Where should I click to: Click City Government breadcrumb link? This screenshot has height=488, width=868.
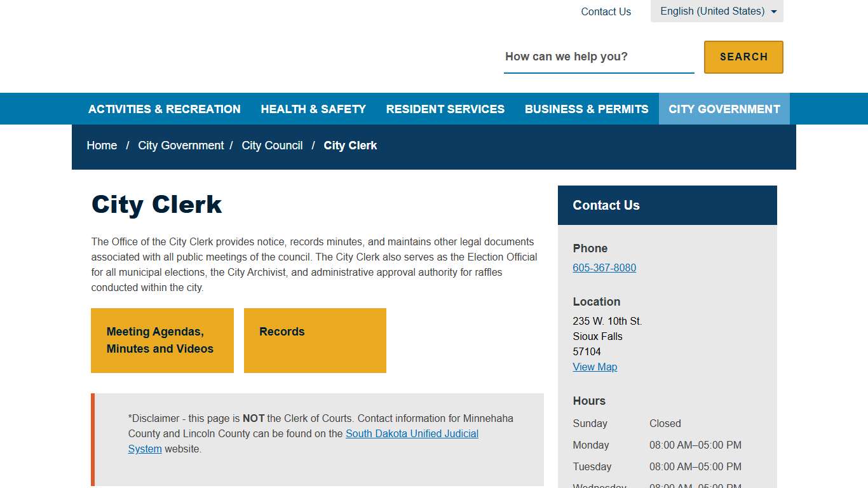click(181, 146)
